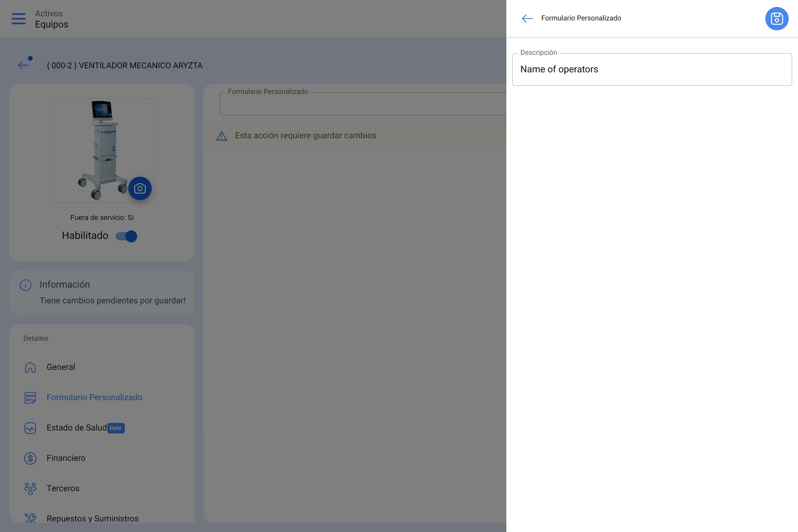
Task: Select Formulario Personalizado in Detalles list
Action: point(102,397)
